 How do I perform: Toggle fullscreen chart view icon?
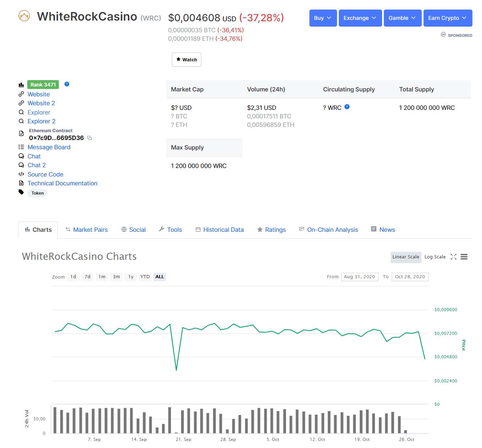pyautogui.click(x=453, y=257)
